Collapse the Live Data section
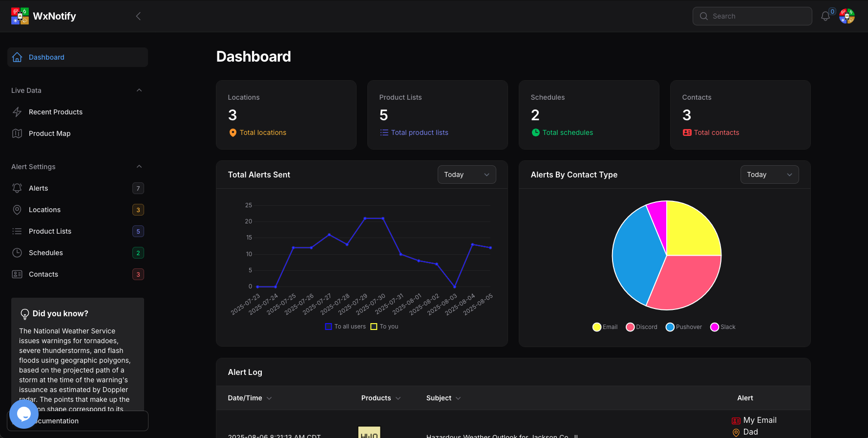The width and height of the screenshot is (868, 438). pyautogui.click(x=139, y=90)
